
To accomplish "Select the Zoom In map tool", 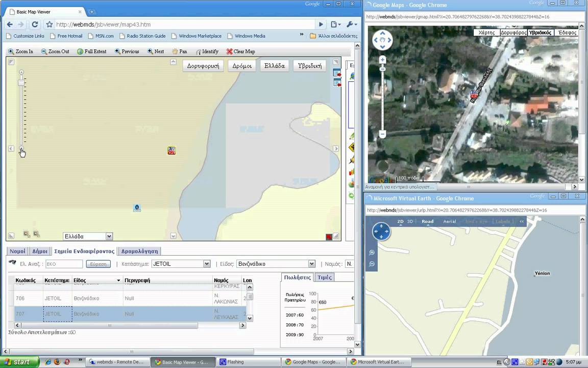I will point(20,52).
